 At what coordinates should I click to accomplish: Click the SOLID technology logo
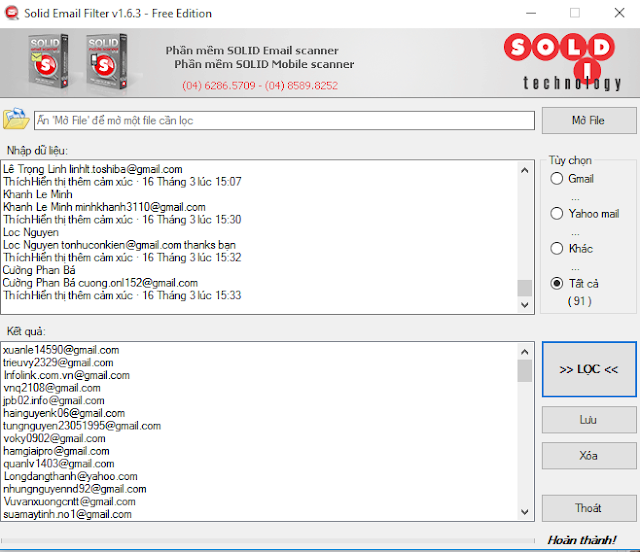pyautogui.click(x=564, y=61)
